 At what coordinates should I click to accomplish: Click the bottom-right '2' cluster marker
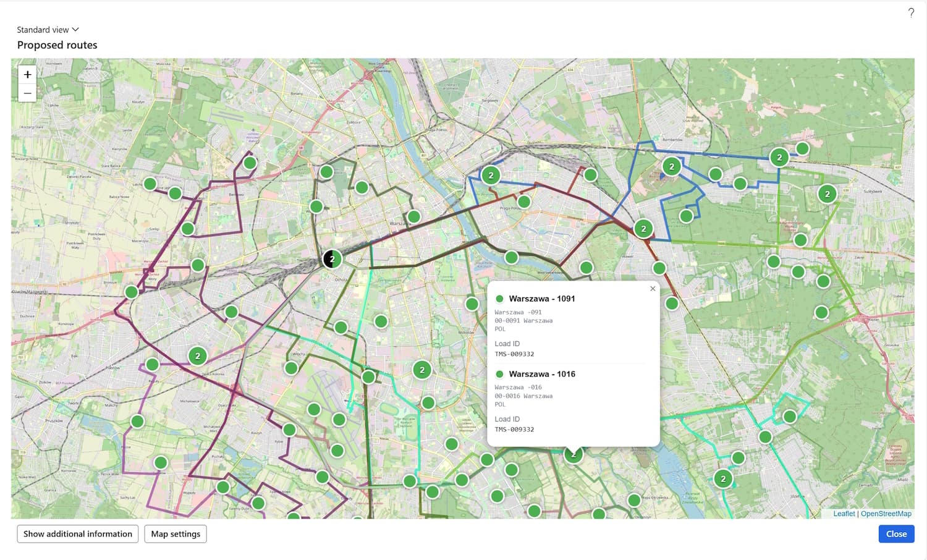(723, 479)
